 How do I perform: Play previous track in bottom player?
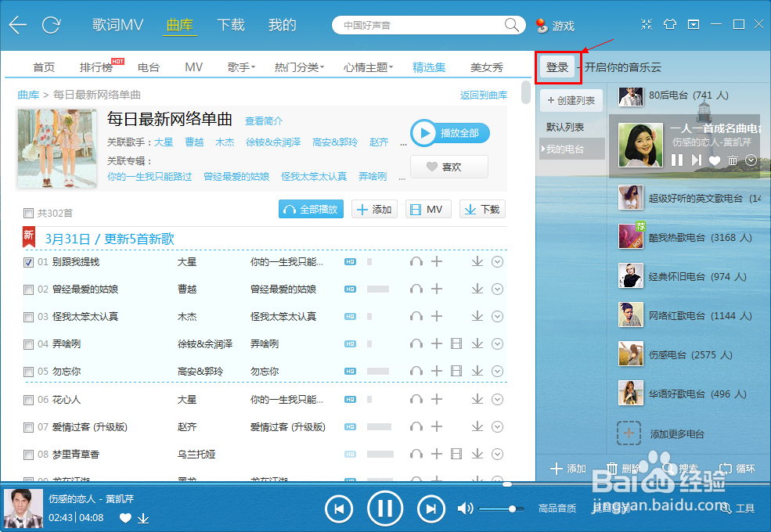click(x=339, y=509)
